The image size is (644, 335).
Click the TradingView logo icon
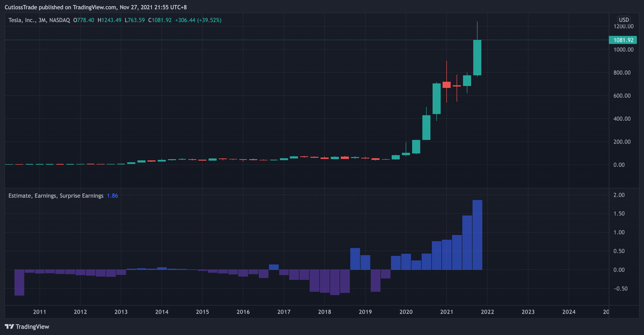pyautogui.click(x=9, y=326)
